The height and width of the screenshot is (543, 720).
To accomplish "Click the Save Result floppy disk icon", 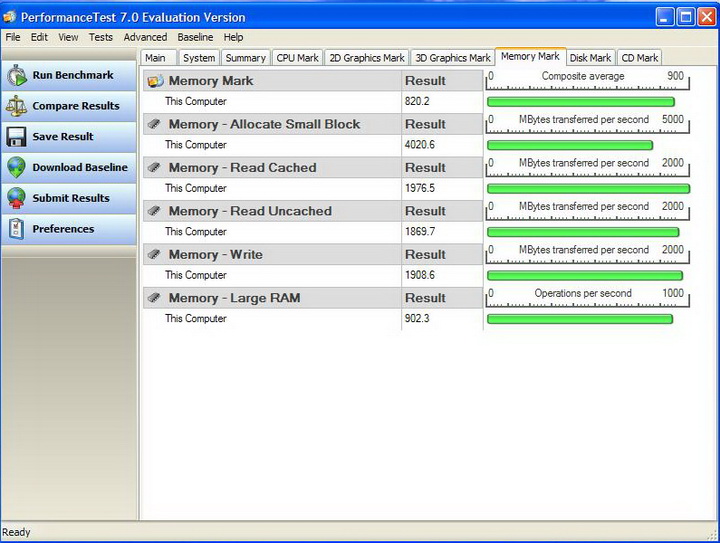I will 17,137.
